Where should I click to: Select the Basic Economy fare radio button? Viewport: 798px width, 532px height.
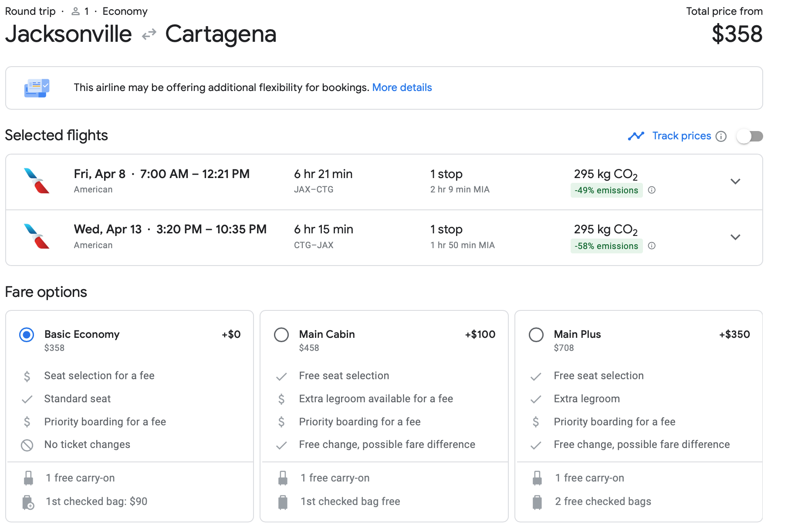27,335
